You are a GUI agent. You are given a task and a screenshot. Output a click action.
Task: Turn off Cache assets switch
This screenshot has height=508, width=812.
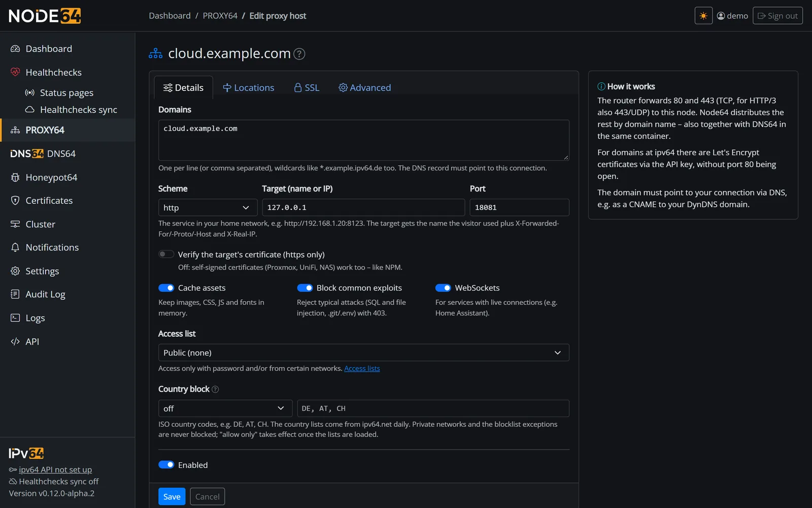pos(166,288)
